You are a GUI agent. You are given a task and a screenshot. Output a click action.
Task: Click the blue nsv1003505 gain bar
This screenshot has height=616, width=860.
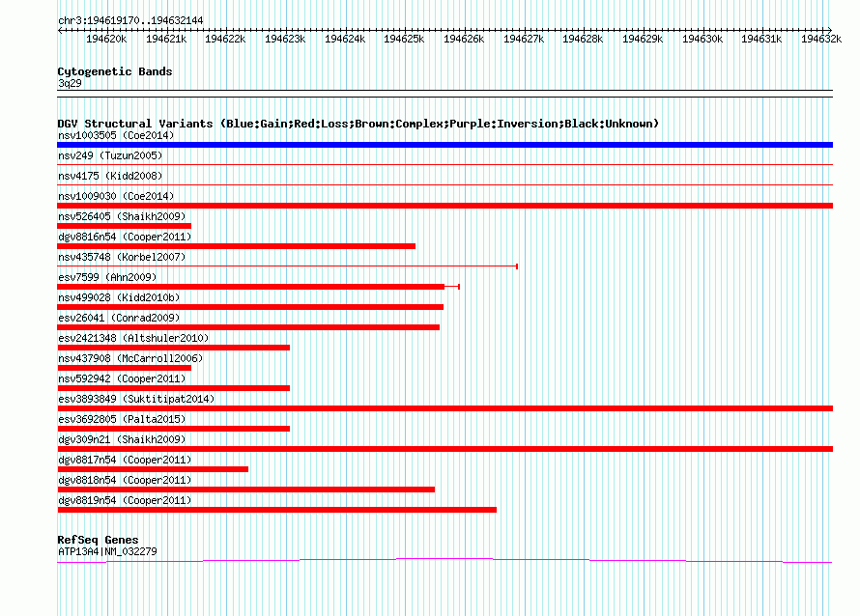(x=444, y=145)
